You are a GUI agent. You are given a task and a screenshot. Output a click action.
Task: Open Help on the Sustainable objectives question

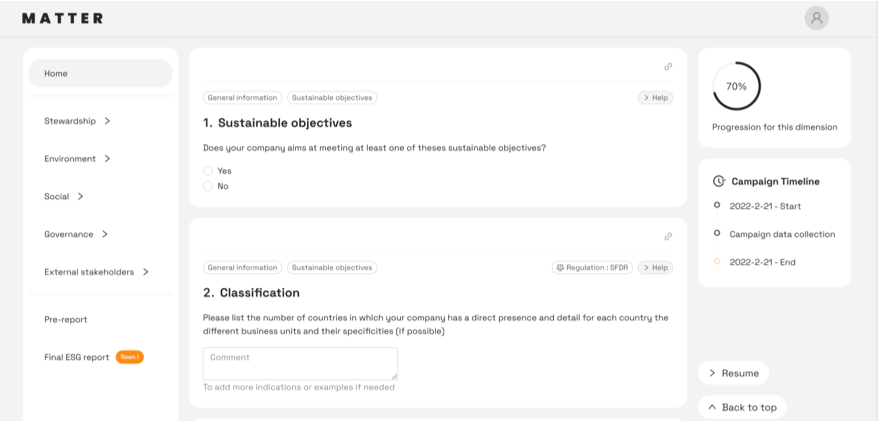pyautogui.click(x=656, y=98)
